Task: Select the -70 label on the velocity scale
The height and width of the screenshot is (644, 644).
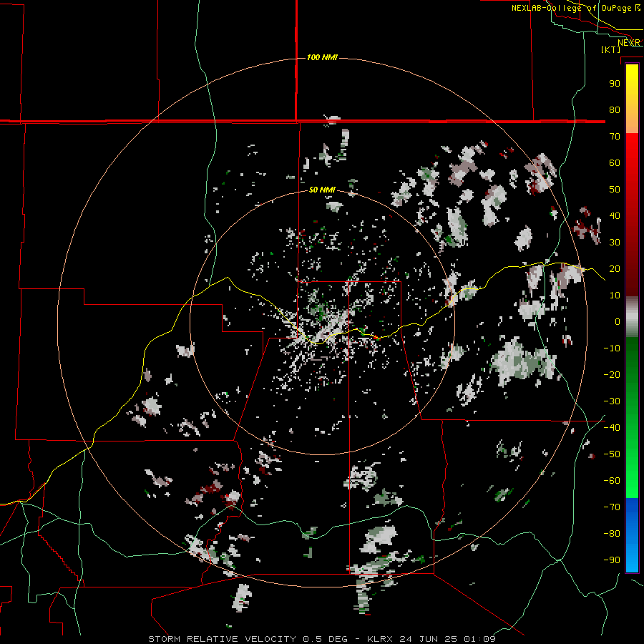Action: (612, 507)
